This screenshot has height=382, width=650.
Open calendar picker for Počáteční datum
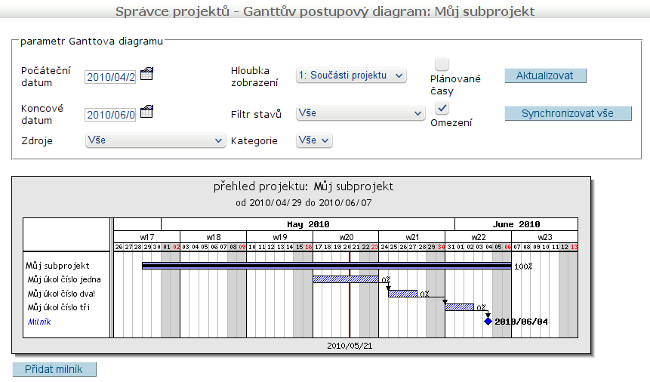click(x=146, y=74)
